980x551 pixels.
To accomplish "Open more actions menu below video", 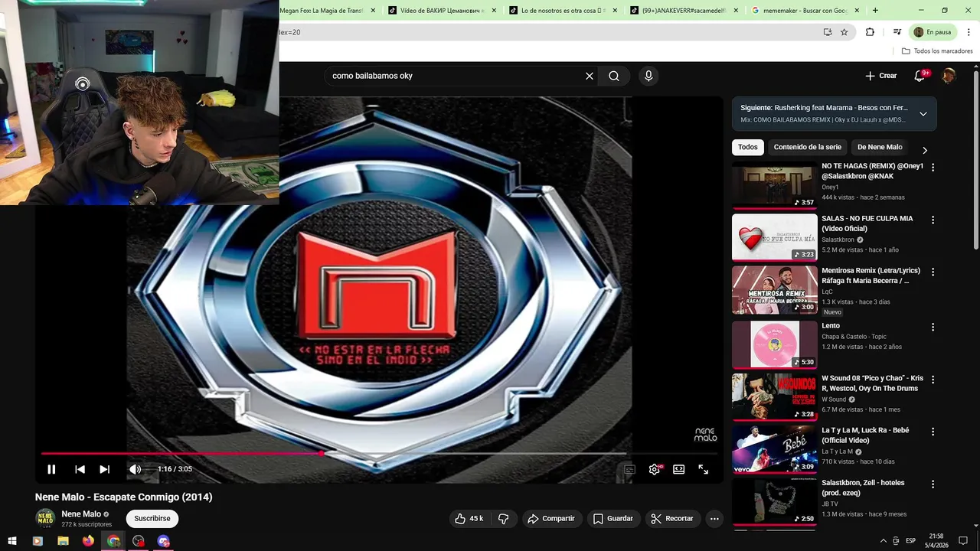I will tap(714, 519).
